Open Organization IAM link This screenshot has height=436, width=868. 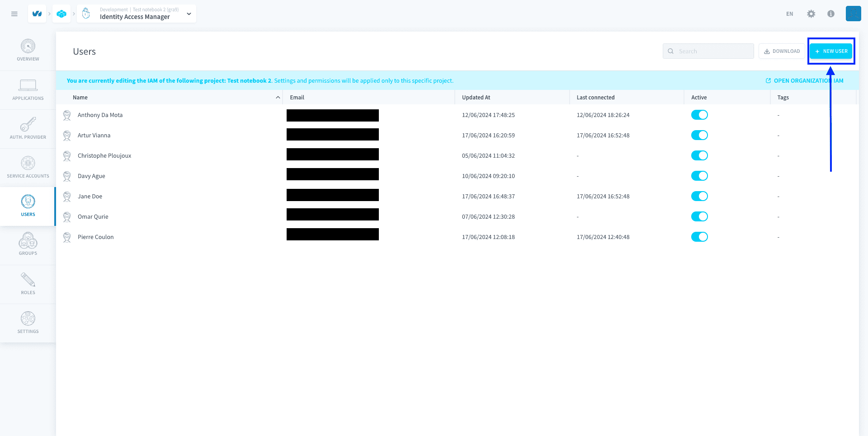coord(804,81)
